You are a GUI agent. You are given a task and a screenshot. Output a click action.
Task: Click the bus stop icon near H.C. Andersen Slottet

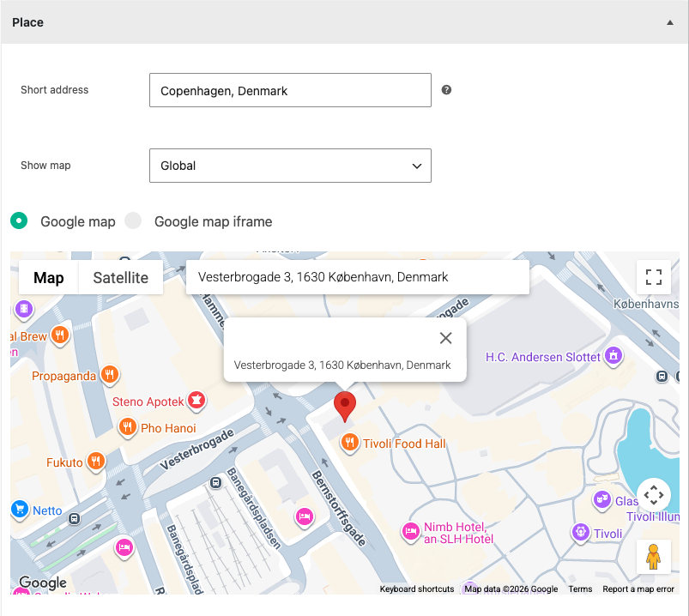[x=662, y=376]
